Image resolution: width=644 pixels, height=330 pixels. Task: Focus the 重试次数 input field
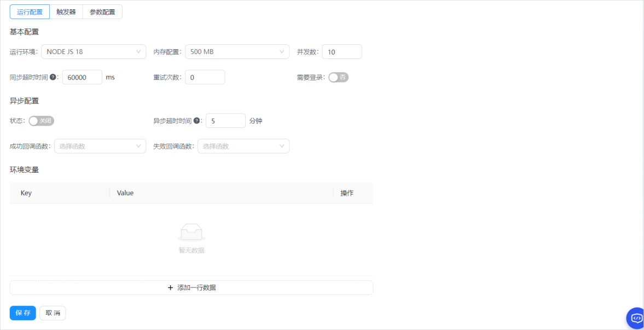[205, 77]
